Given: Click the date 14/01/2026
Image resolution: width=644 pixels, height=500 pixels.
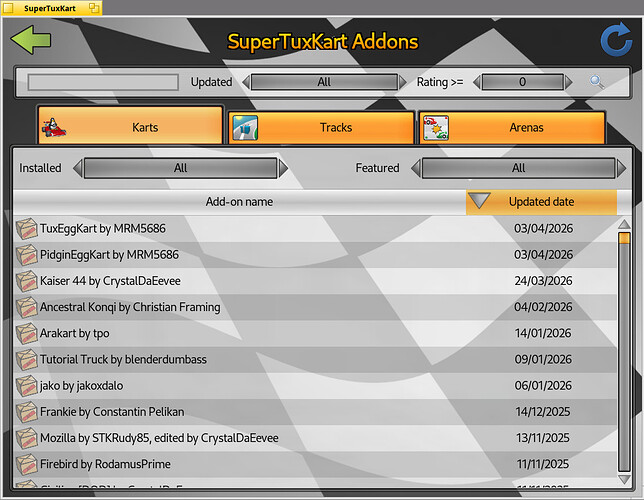Looking at the screenshot, I should coord(543,333).
